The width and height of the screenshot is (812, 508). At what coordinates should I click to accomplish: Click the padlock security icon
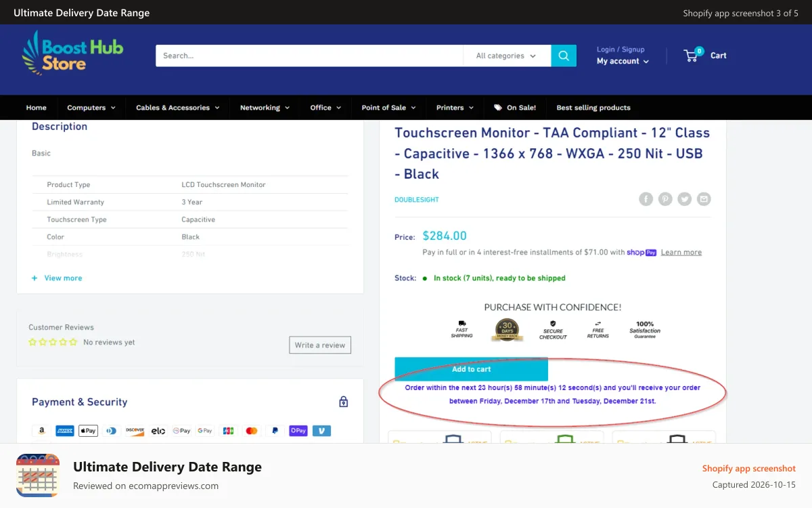(x=344, y=402)
